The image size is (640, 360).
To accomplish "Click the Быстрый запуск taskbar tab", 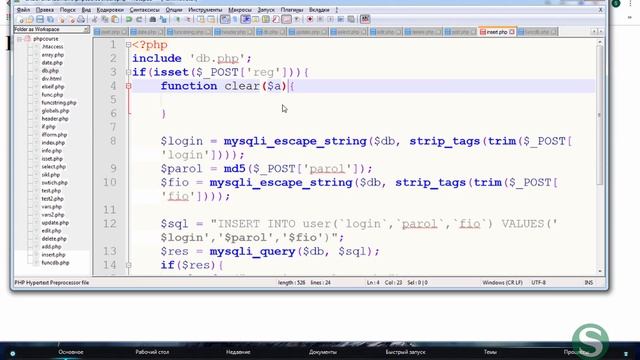I will [405, 352].
